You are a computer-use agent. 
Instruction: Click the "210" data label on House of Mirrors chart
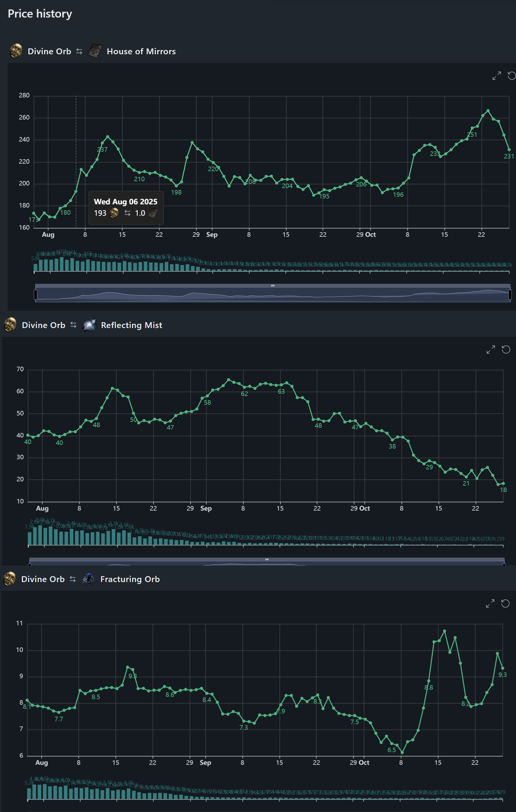point(139,179)
